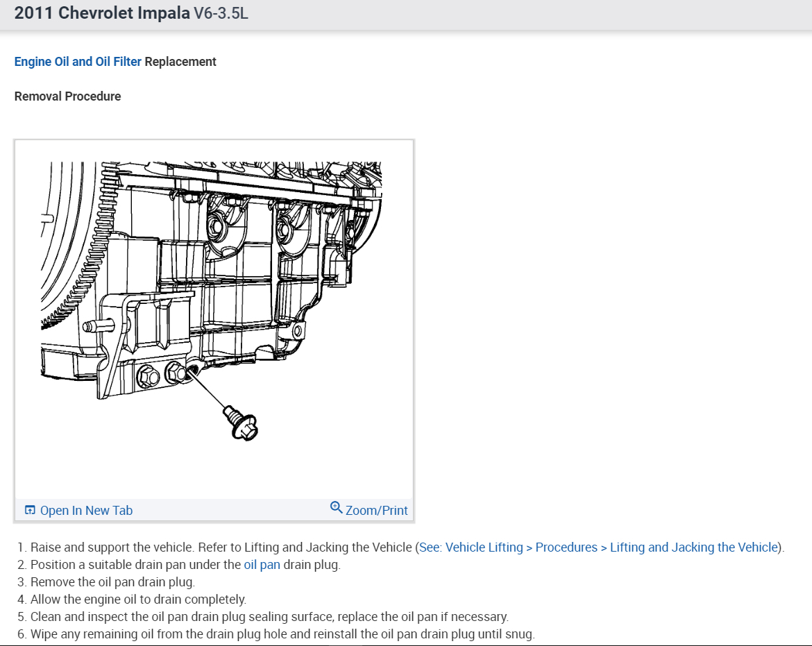Open the oil pan link in step 2
Image resolution: width=812 pixels, height=646 pixels.
pos(262,565)
